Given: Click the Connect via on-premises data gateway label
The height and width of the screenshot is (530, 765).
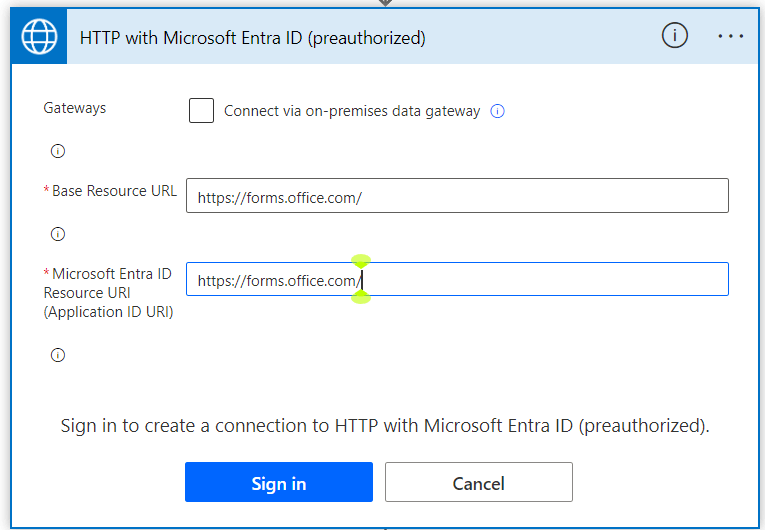Looking at the screenshot, I should 352,111.
